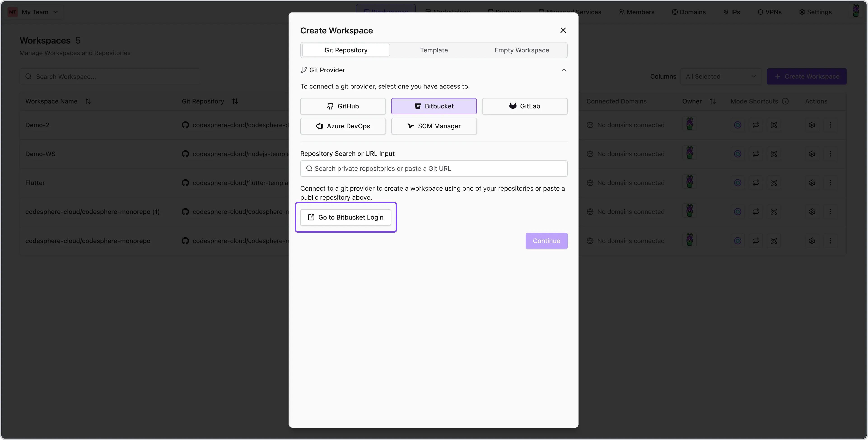Switch to the Empty Workspace tab
Image resolution: width=868 pixels, height=440 pixels.
(522, 50)
